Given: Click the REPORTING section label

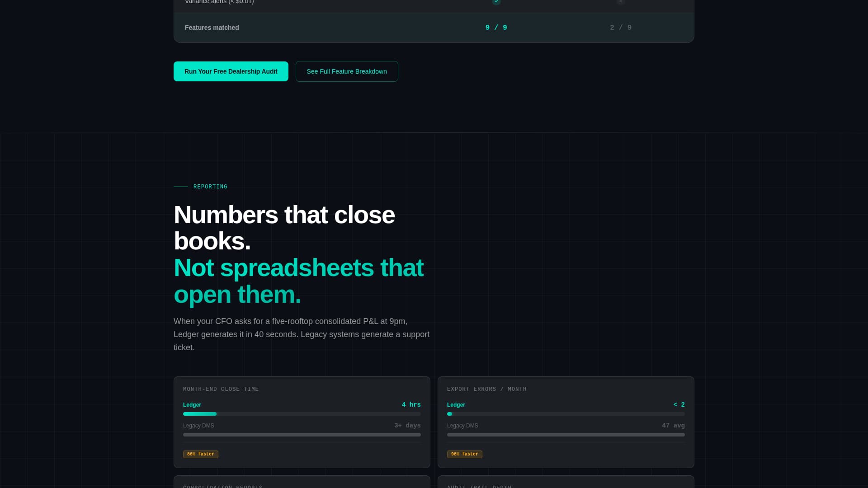Looking at the screenshot, I should (x=210, y=187).
